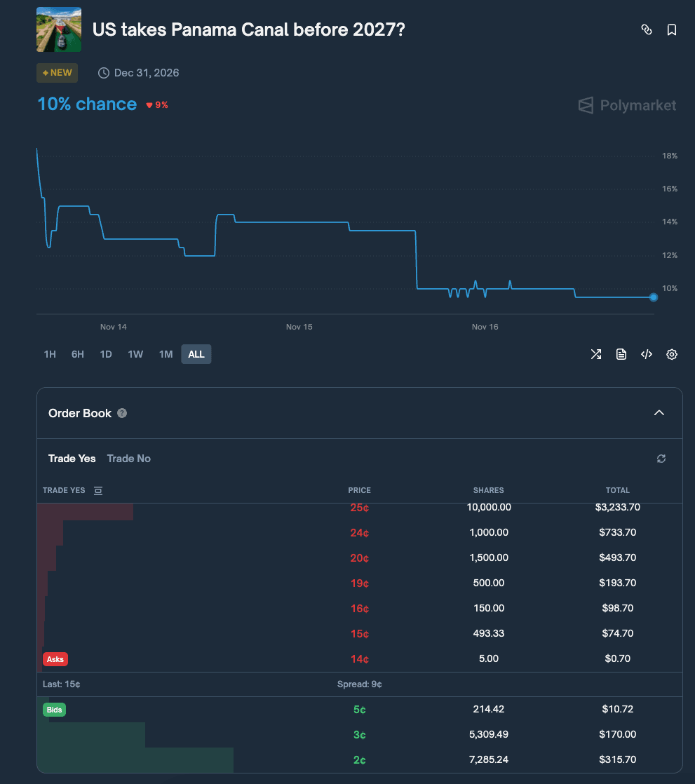
Task: Open the chart settings gear icon
Action: point(671,354)
